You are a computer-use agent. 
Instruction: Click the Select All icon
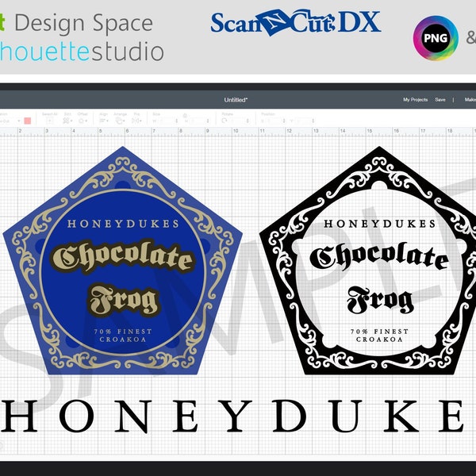(49, 121)
